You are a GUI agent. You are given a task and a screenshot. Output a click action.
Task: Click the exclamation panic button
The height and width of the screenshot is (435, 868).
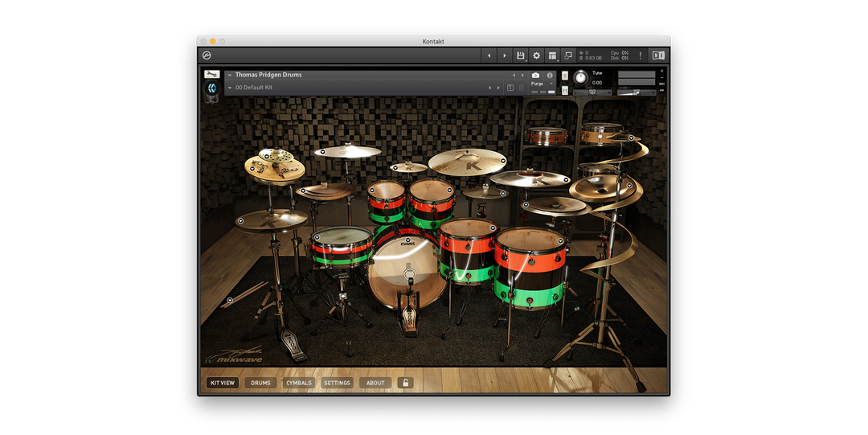tap(641, 55)
